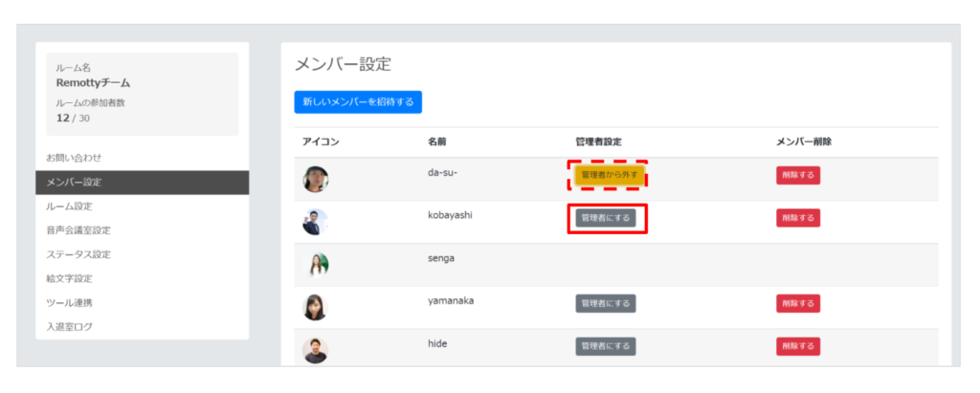980x393 pixels.
Task: Click the room name Remottyチーム
Action: pyautogui.click(x=93, y=83)
